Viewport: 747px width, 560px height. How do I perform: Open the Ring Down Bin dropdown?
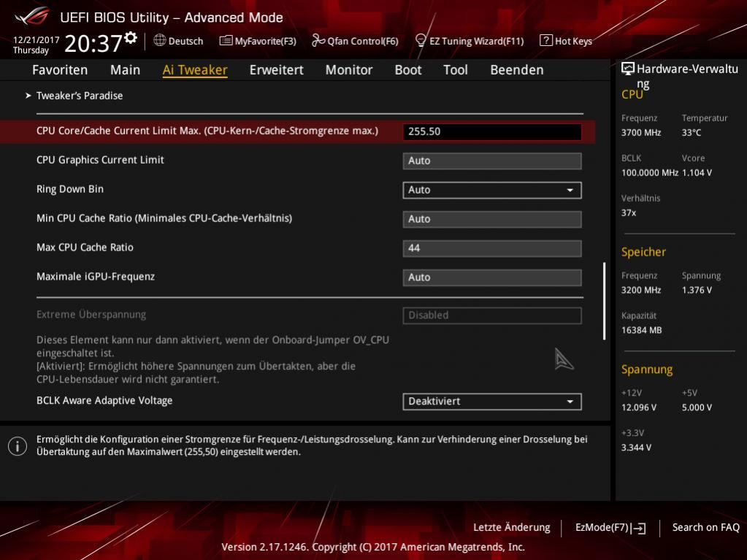492,190
